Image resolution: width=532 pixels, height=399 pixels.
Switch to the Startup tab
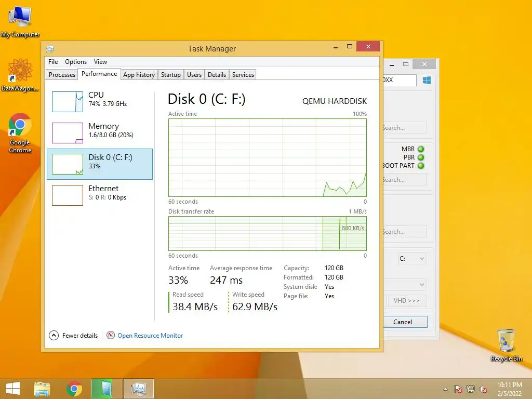pyautogui.click(x=170, y=75)
